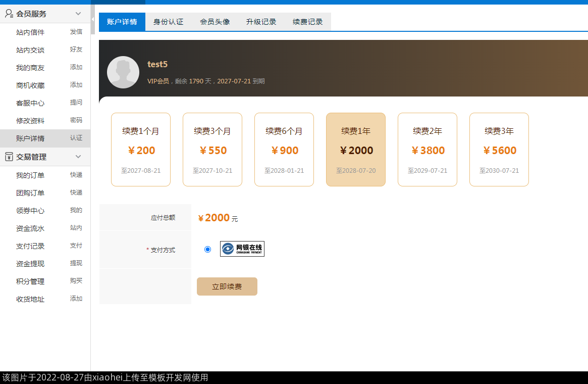Screen dimensions: 588x384
Task: Click the transaction management icon
Action: pos(9,157)
